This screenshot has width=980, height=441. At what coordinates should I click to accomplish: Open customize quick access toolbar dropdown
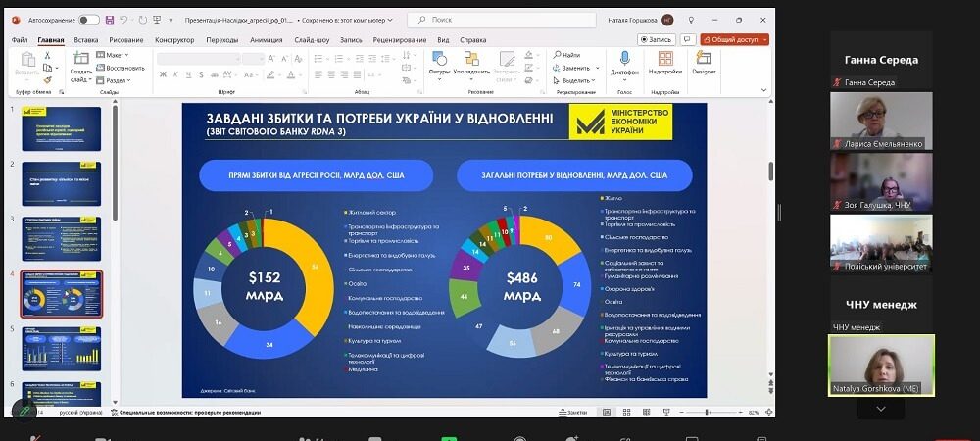click(171, 20)
